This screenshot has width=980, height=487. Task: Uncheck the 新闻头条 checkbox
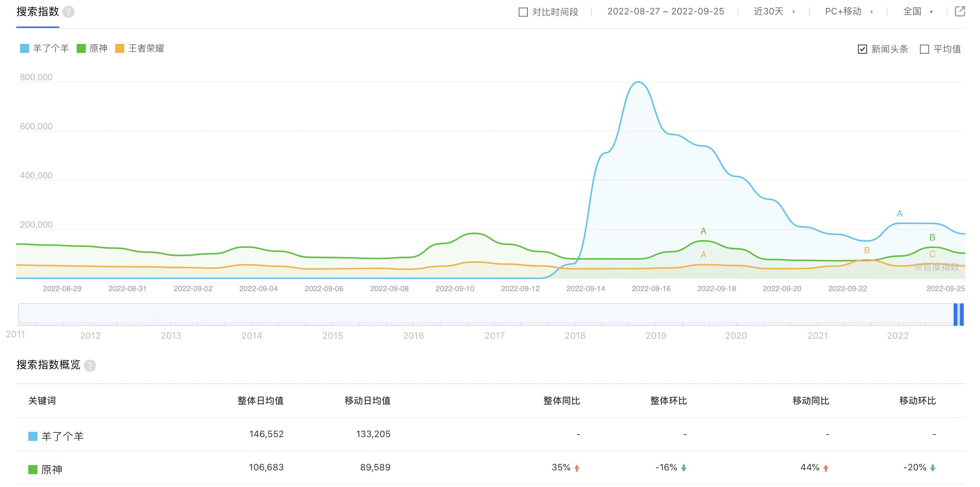pos(862,49)
